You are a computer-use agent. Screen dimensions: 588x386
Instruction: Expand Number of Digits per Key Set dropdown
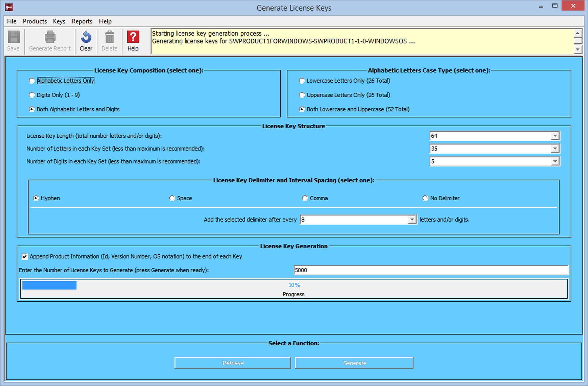coord(555,161)
